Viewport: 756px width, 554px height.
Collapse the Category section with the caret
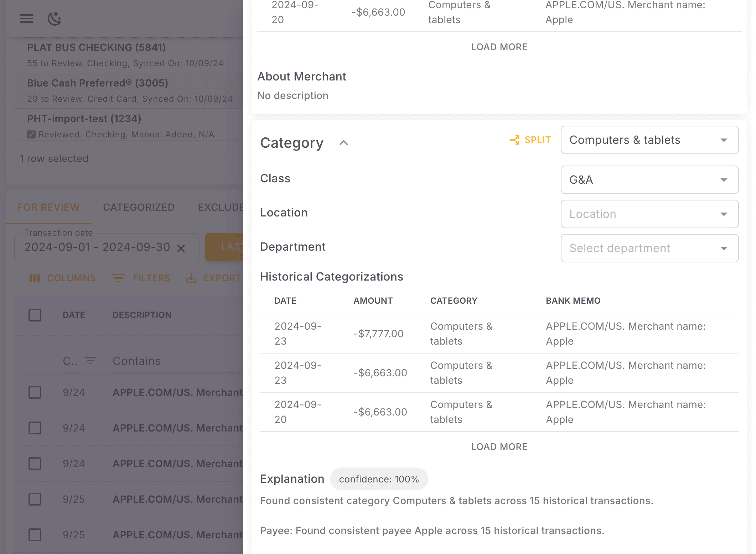click(344, 143)
